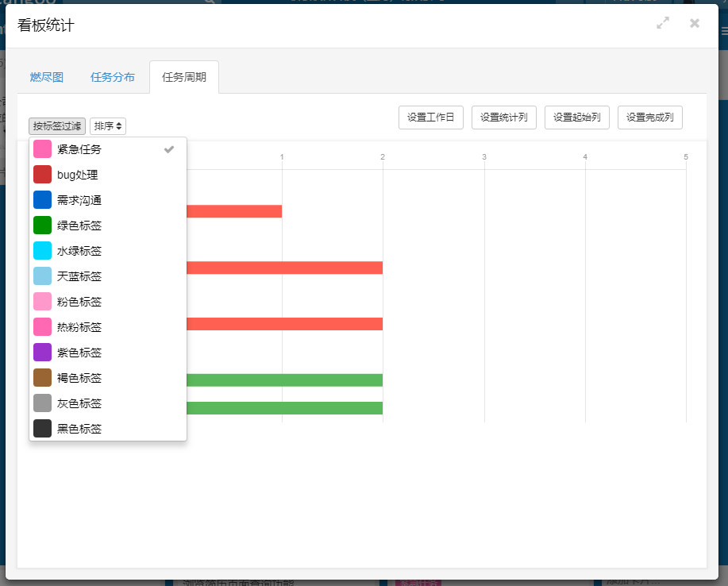728x586 pixels.
Task: Expand the dialog using the fullscreen icon
Action: 663,23
